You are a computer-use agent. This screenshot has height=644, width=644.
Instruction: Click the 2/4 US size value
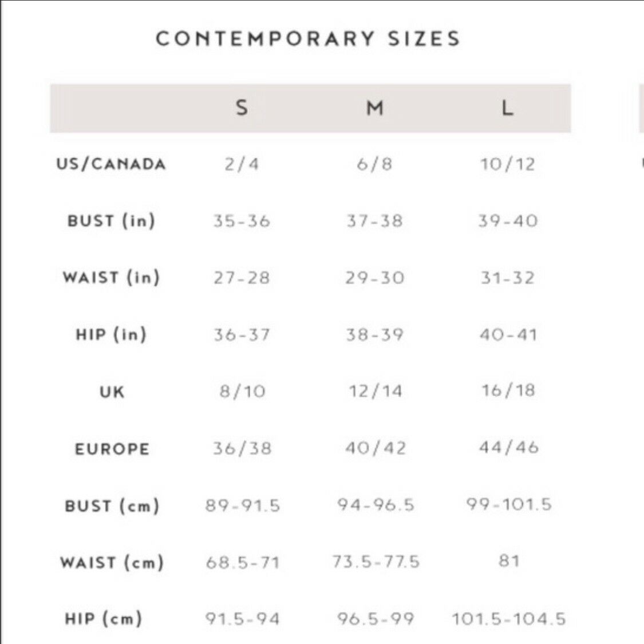[x=242, y=164]
